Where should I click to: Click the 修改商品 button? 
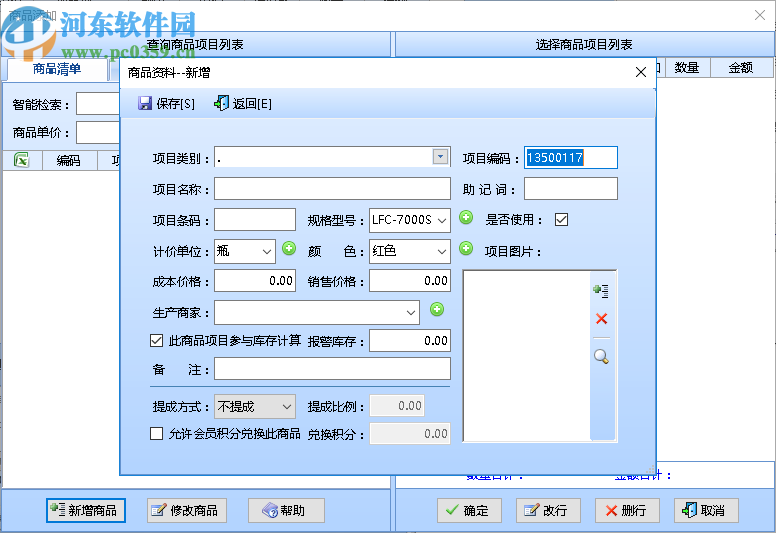click(x=187, y=510)
